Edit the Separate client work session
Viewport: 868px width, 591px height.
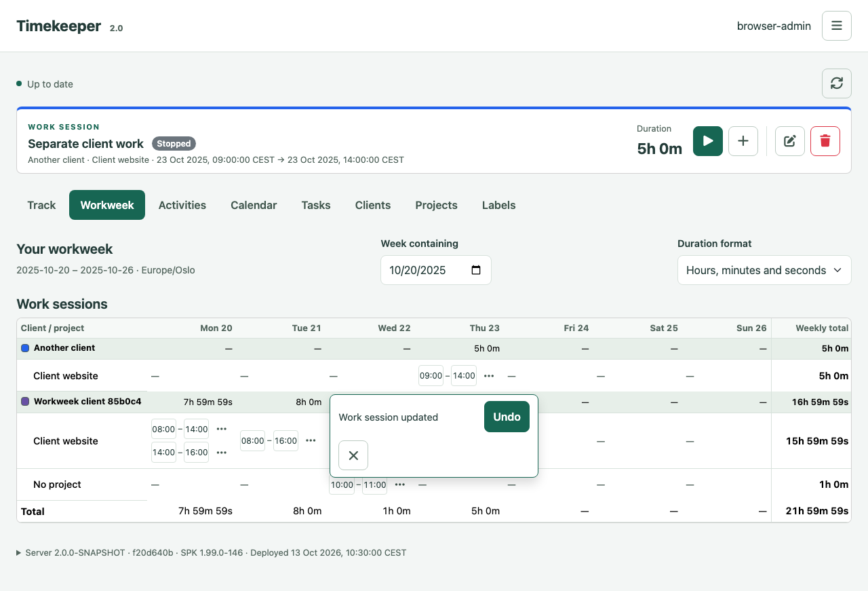[790, 141]
